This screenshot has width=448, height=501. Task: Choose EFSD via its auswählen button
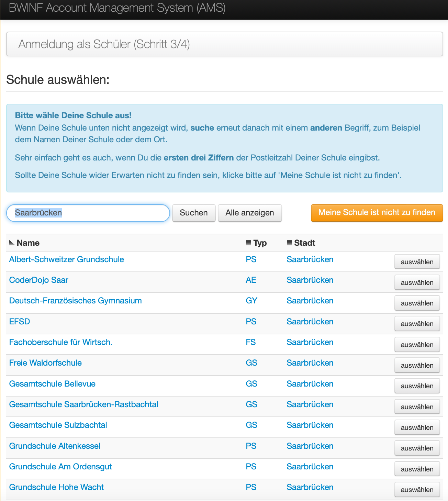417,324
